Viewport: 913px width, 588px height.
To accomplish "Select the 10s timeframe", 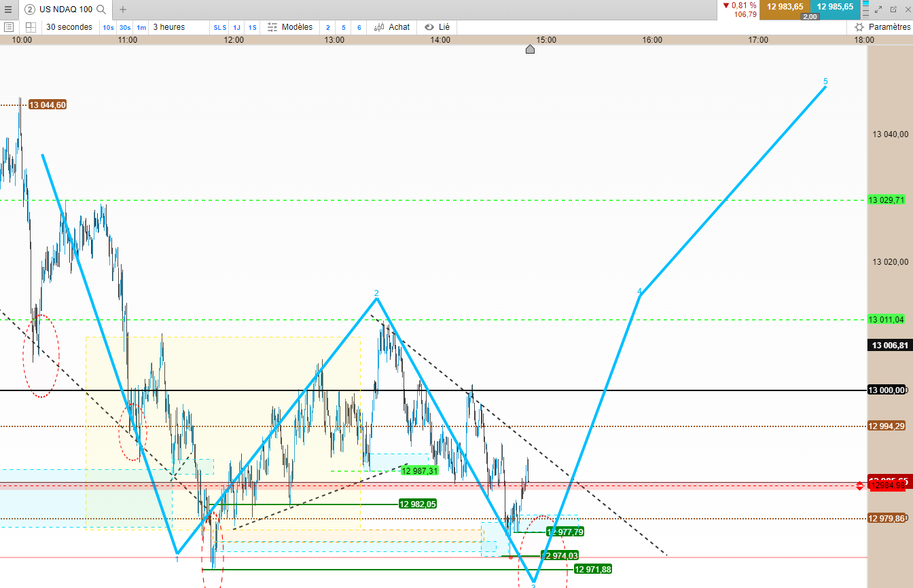I will click(108, 28).
